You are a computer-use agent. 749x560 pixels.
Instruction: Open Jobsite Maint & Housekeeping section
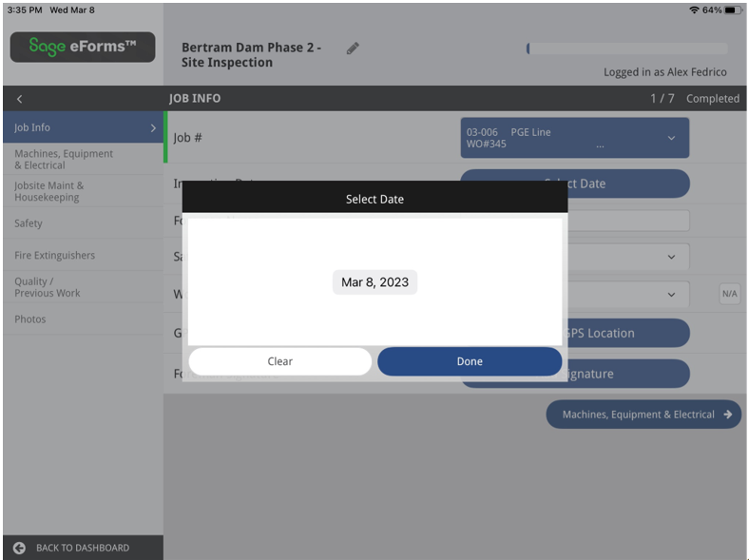(83, 191)
